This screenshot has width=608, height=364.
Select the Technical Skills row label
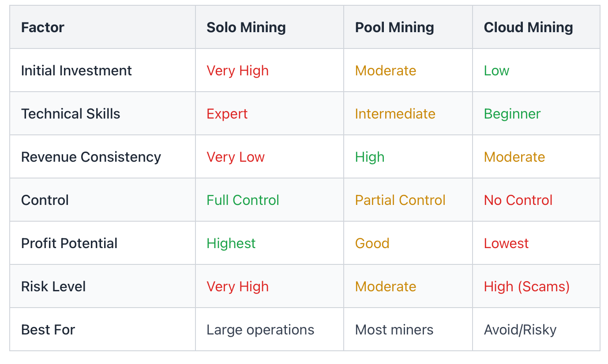coord(71,114)
